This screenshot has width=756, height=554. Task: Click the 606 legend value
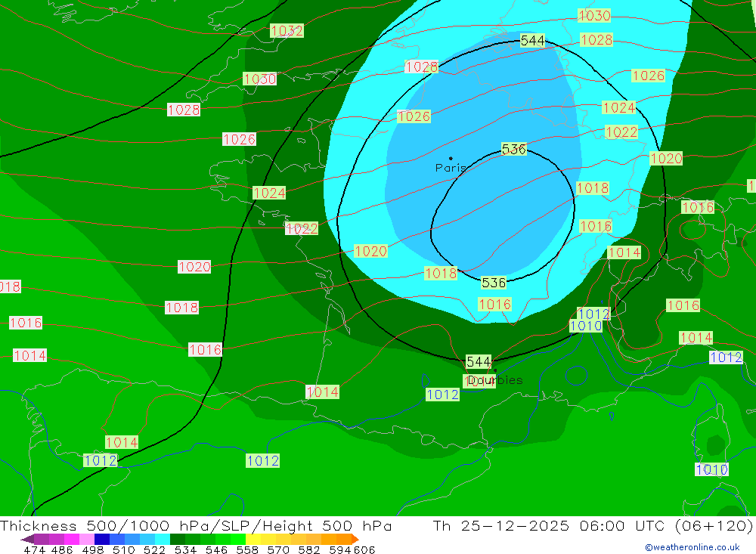click(364, 549)
